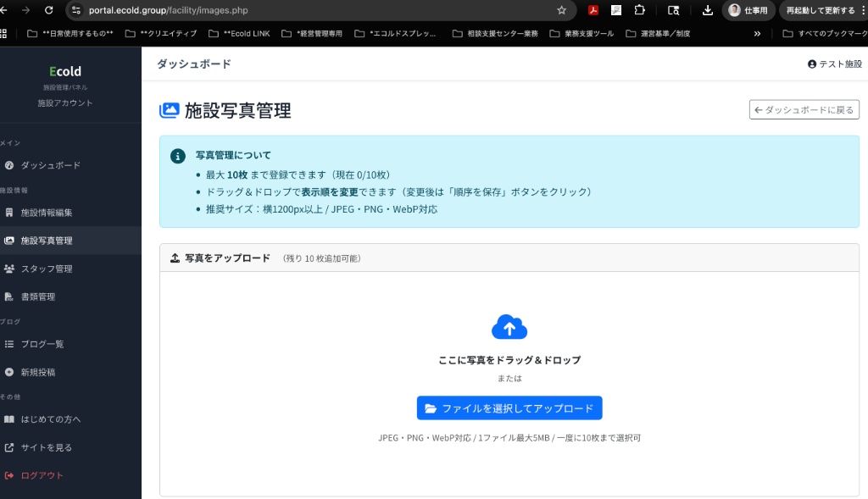Click ここに写真をドラッグ&ドロップ text
The width and height of the screenshot is (868, 499).
[x=509, y=359]
